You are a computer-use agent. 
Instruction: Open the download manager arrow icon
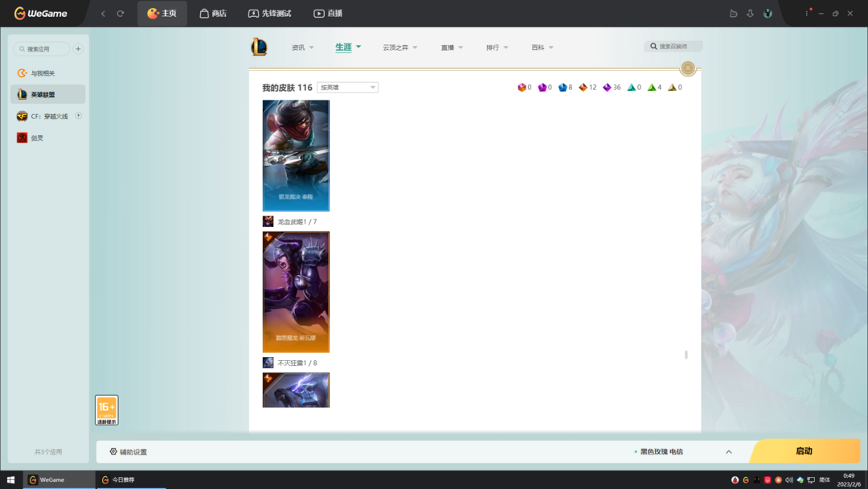[750, 14]
